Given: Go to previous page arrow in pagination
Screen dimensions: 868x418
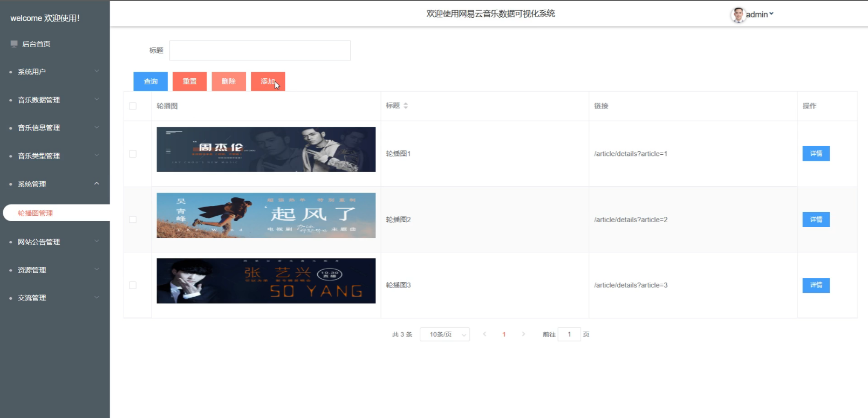Looking at the screenshot, I should (x=484, y=334).
